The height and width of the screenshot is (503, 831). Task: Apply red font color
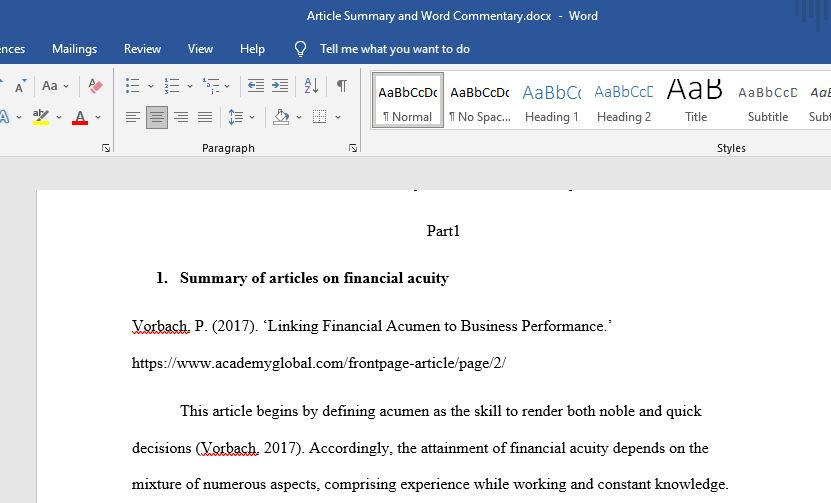tap(80, 117)
